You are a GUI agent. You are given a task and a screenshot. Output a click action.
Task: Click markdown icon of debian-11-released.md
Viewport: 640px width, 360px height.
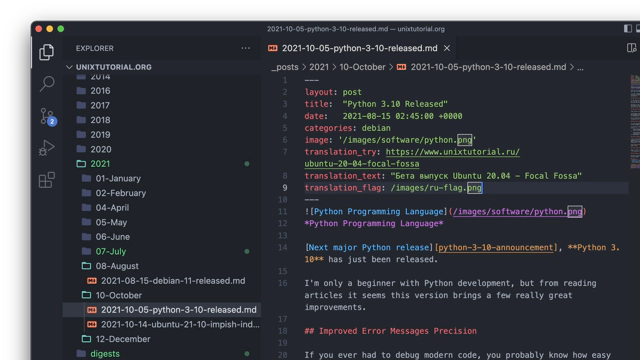pyautogui.click(x=92, y=281)
